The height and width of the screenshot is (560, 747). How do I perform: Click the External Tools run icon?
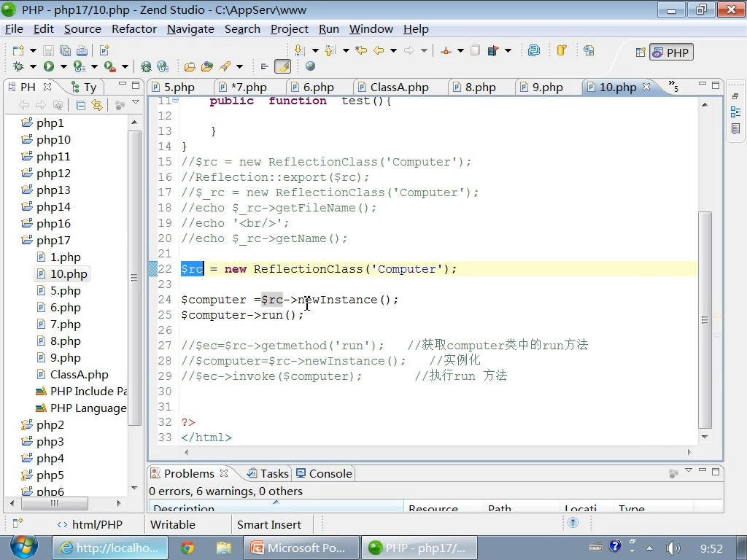[x=109, y=66]
